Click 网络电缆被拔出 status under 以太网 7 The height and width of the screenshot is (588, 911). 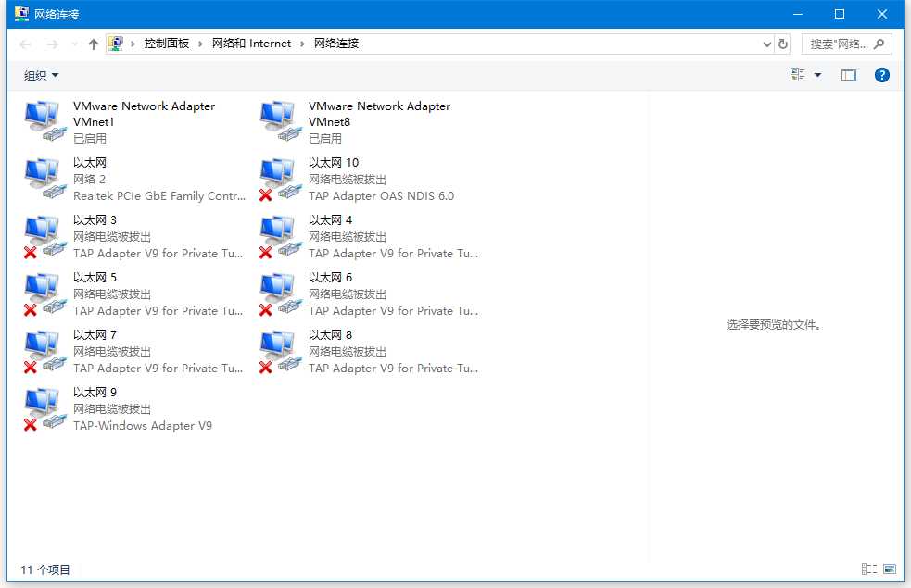pos(112,351)
